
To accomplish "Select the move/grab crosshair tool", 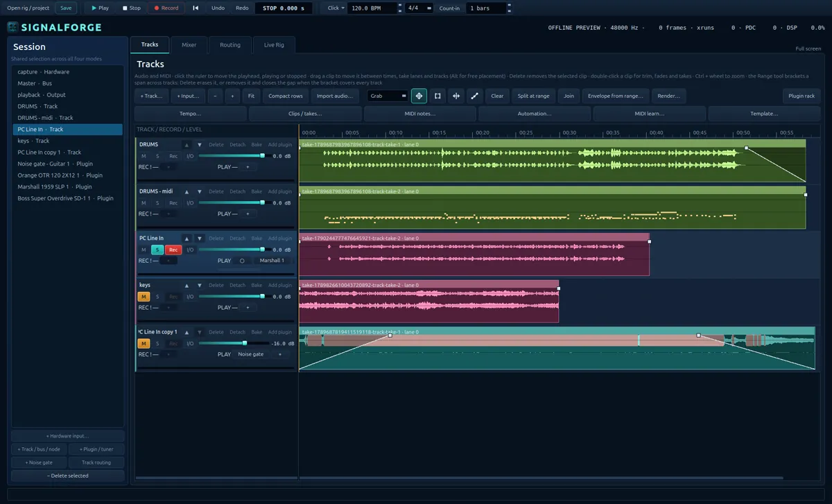I will [x=419, y=96].
